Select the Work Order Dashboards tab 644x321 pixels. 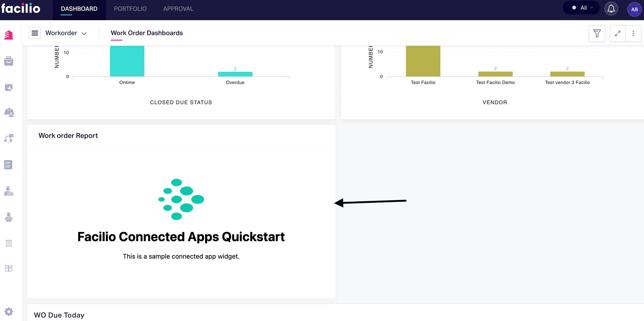point(147,33)
